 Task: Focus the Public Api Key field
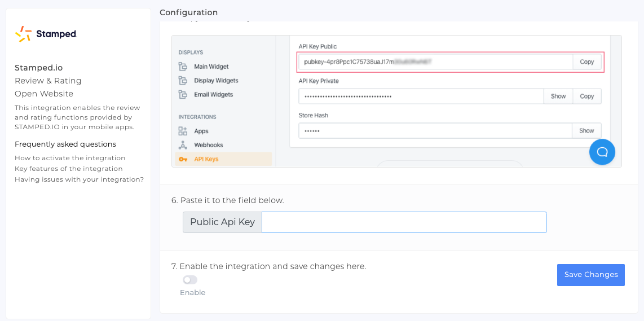coord(404,222)
